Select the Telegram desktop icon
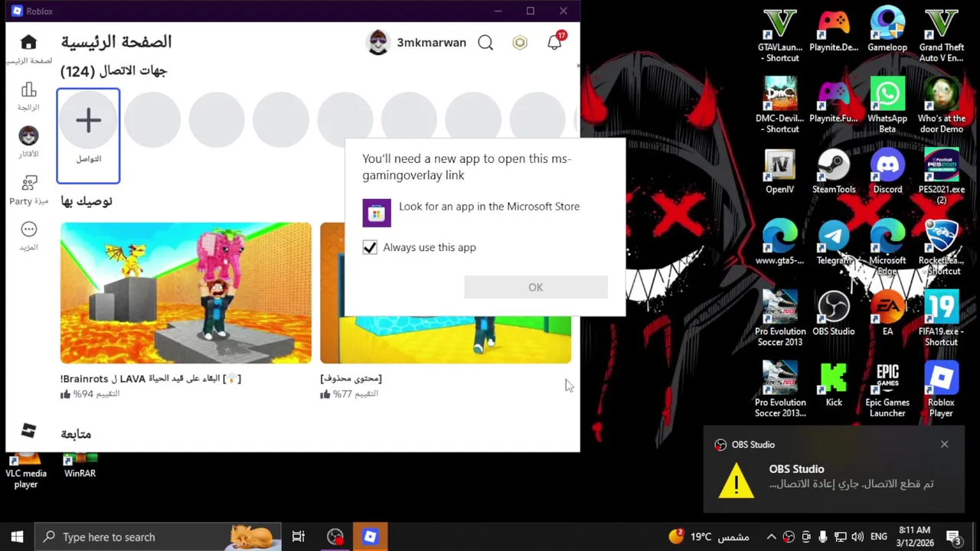Screen dimensions: 980x551 834,243
